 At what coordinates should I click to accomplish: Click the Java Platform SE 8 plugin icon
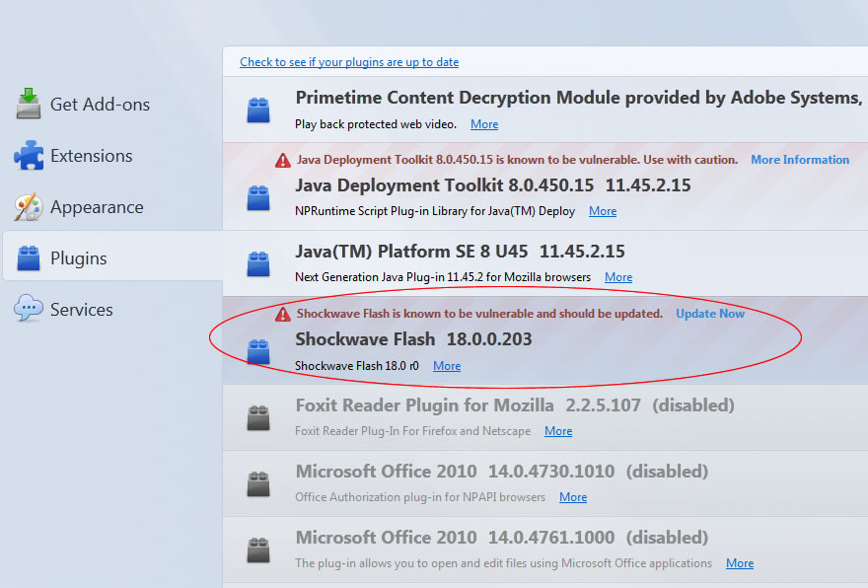(x=258, y=264)
